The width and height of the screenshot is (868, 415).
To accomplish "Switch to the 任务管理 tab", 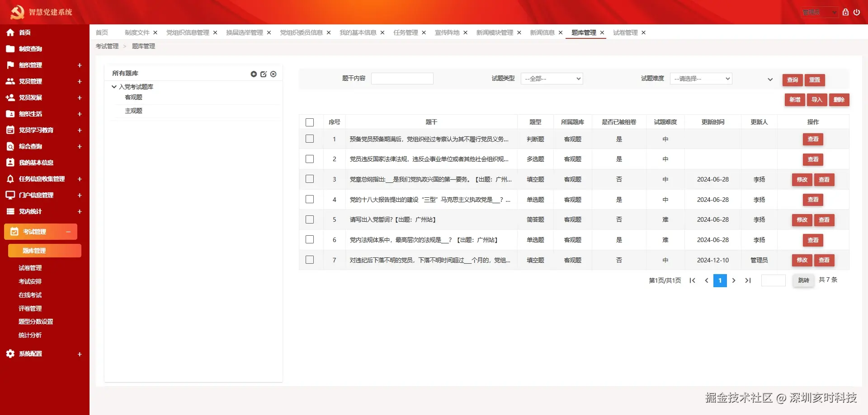I will pyautogui.click(x=406, y=33).
